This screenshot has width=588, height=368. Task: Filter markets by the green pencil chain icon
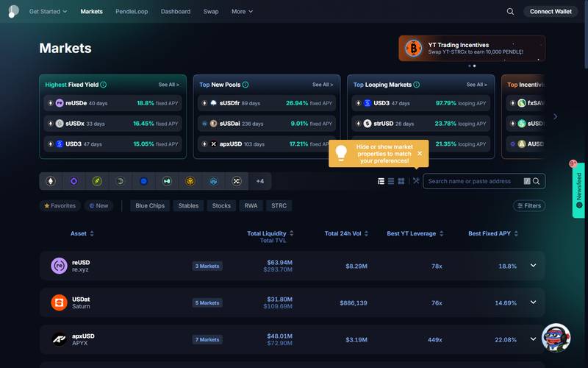coord(97,181)
